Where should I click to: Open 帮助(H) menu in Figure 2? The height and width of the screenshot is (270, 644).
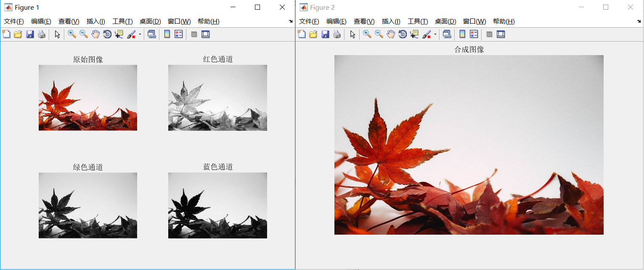tap(504, 21)
